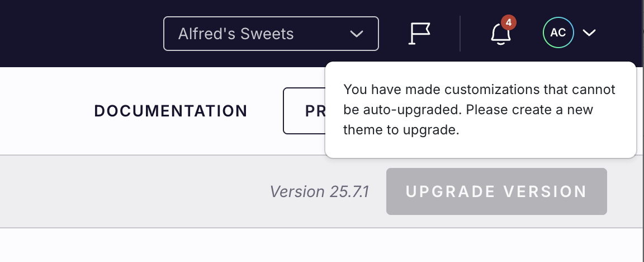Click the chevron inside the store selector
This screenshot has height=262, width=644.
[x=356, y=34]
